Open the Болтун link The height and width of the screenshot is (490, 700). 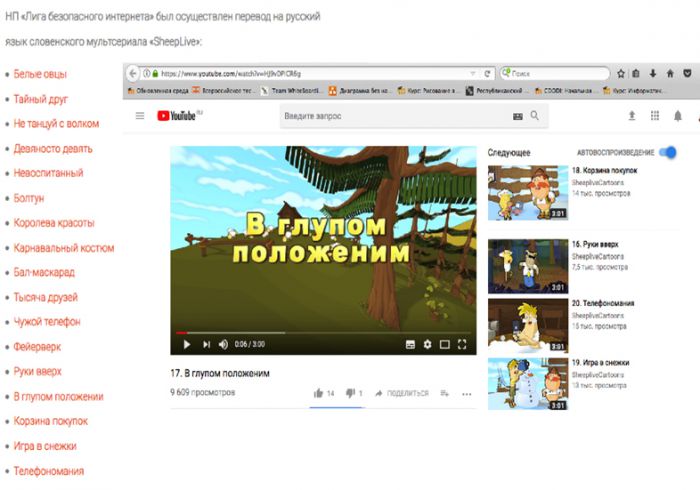(x=29, y=198)
